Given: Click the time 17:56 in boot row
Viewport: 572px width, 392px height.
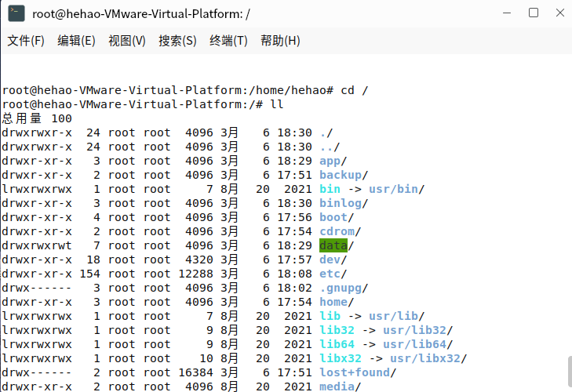Looking at the screenshot, I should [x=294, y=217].
